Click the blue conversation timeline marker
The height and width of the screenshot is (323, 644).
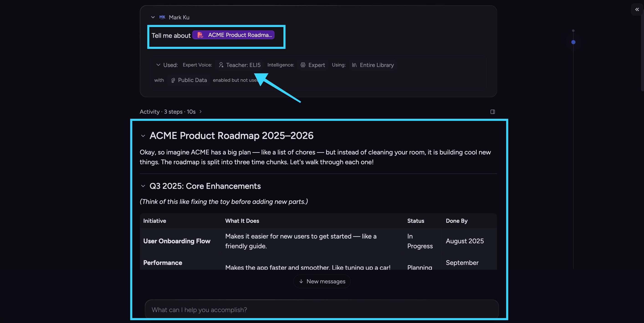pyautogui.click(x=573, y=42)
